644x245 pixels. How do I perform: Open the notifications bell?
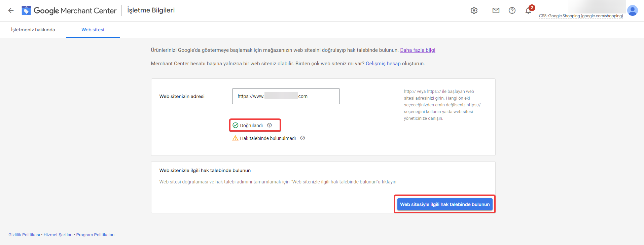pyautogui.click(x=528, y=10)
